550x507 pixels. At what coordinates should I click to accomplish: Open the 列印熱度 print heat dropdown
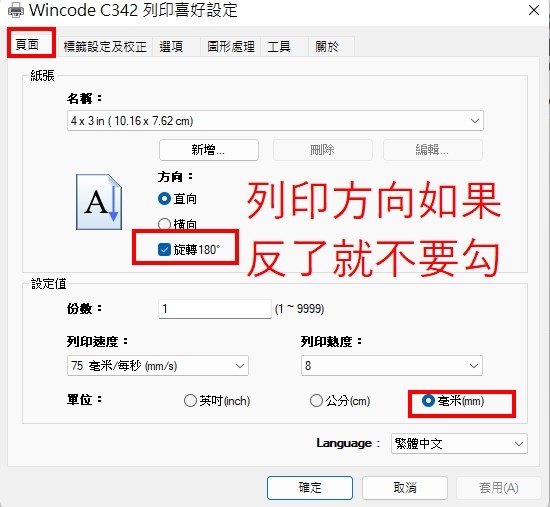tap(392, 366)
